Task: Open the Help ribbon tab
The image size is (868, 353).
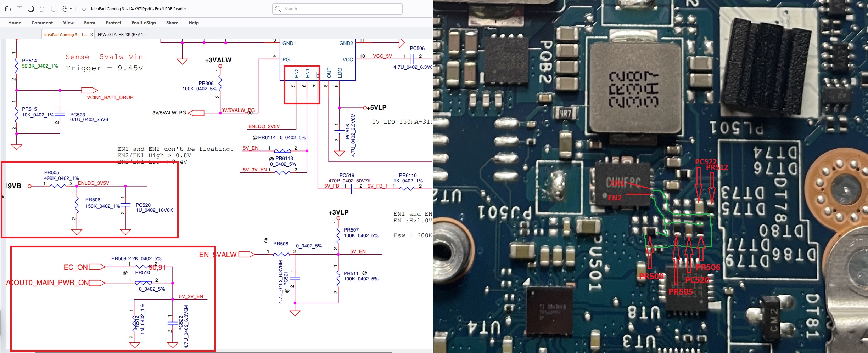Action: click(x=194, y=23)
